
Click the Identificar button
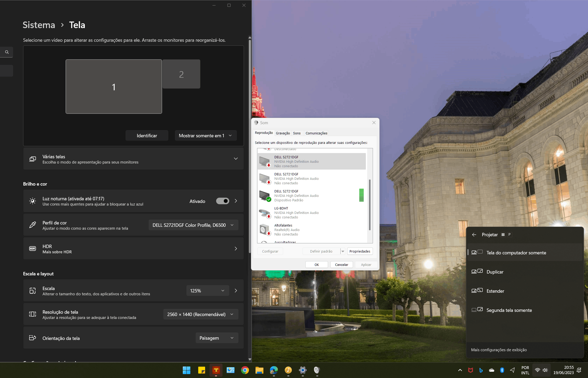pyautogui.click(x=147, y=136)
